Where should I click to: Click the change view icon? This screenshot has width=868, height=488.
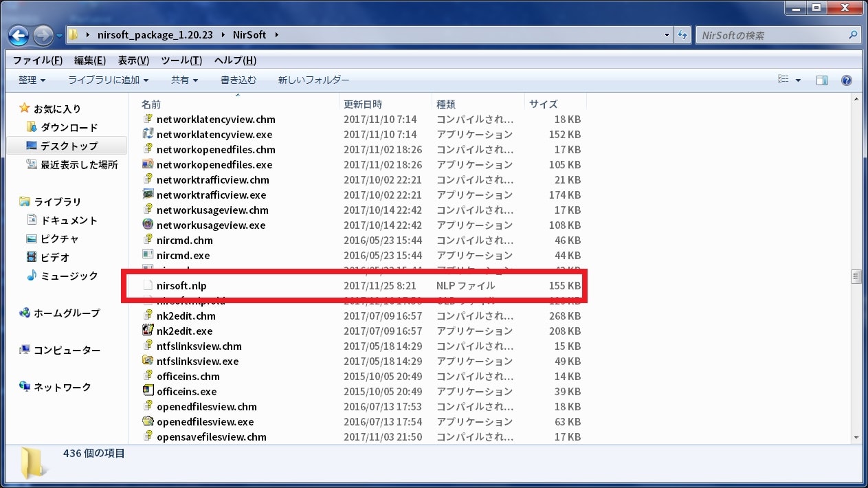pos(783,80)
